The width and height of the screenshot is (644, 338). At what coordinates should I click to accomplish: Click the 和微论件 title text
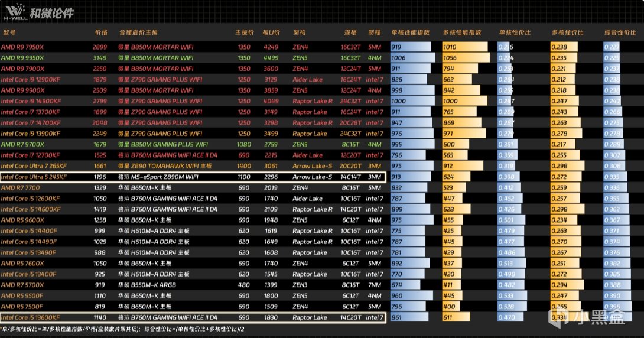pos(52,13)
